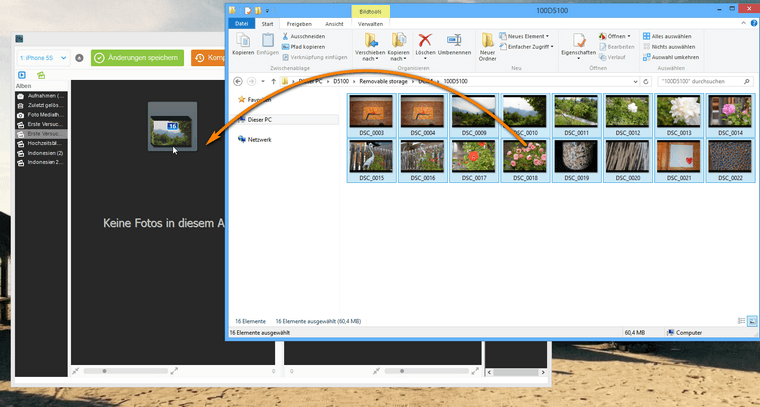760x407 pixels.
Task: Click the enlarge thumbnails icon under middle pane
Action: tap(475, 371)
